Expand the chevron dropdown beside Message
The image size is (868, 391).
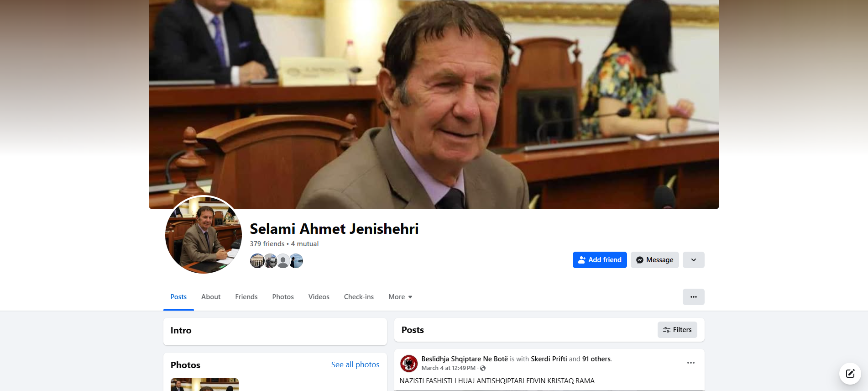[694, 260]
